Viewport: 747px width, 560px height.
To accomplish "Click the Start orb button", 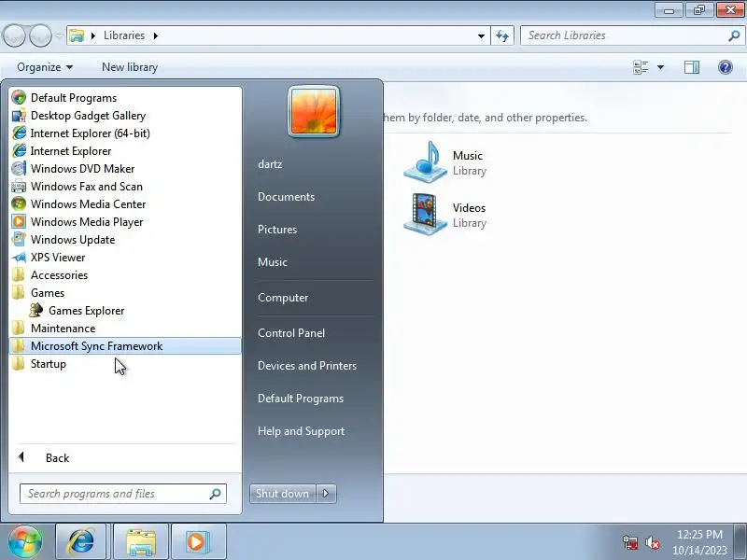I will tap(25, 542).
